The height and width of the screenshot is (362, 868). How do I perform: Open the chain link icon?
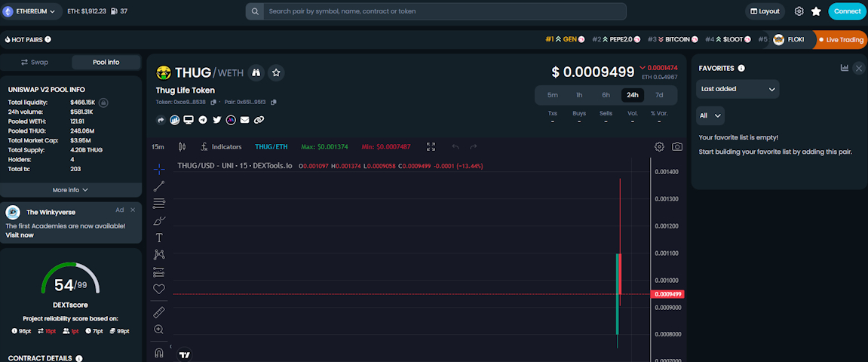coord(259,120)
